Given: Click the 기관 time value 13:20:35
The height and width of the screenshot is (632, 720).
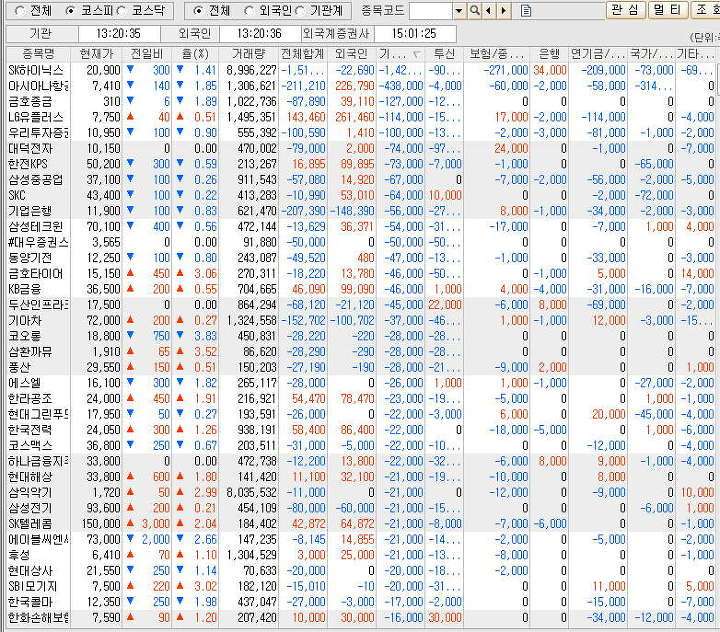Looking at the screenshot, I should pos(119,34).
